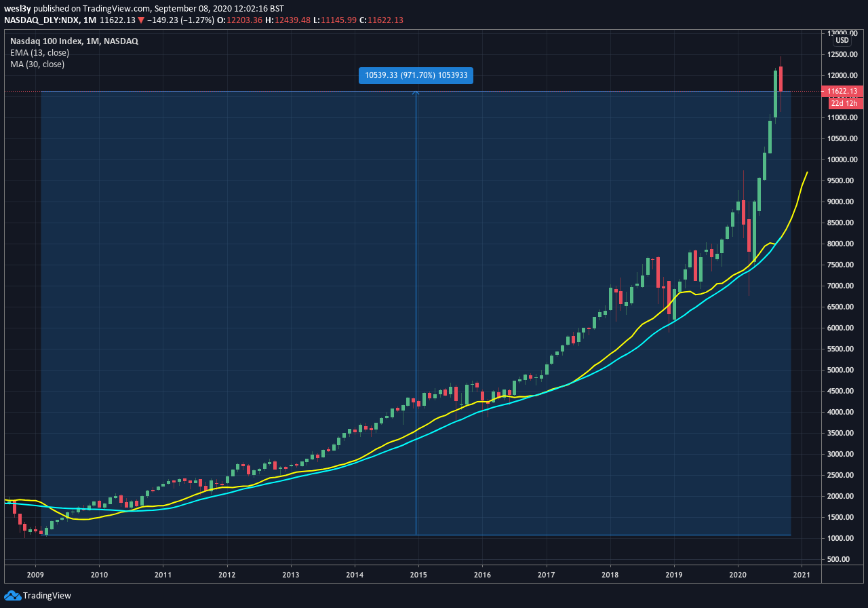This screenshot has width=868, height=608.
Task: Click the red current price tag on the axis
Action: coord(842,91)
